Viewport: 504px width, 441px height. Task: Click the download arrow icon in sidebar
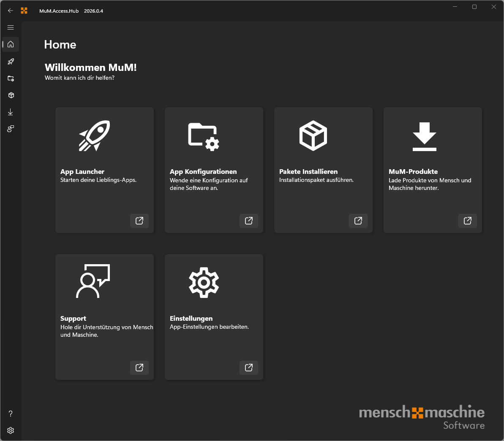11,112
